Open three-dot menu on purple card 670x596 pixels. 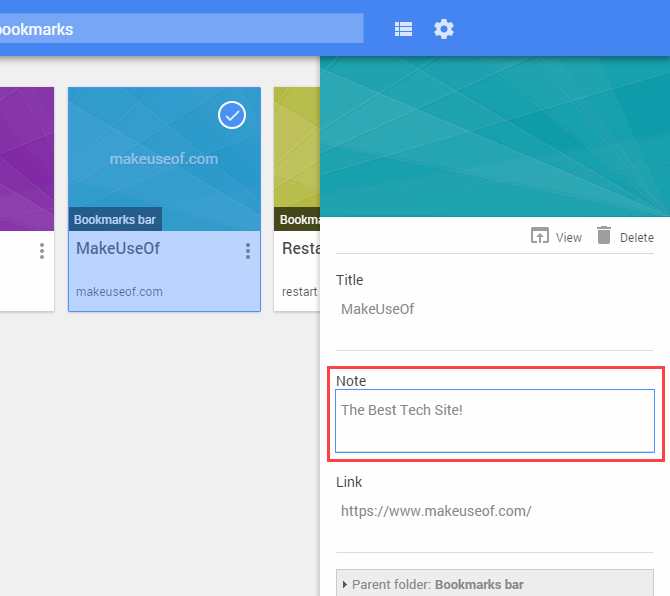click(41, 251)
